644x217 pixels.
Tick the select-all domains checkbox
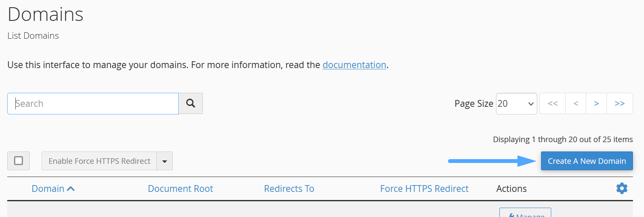coord(18,161)
